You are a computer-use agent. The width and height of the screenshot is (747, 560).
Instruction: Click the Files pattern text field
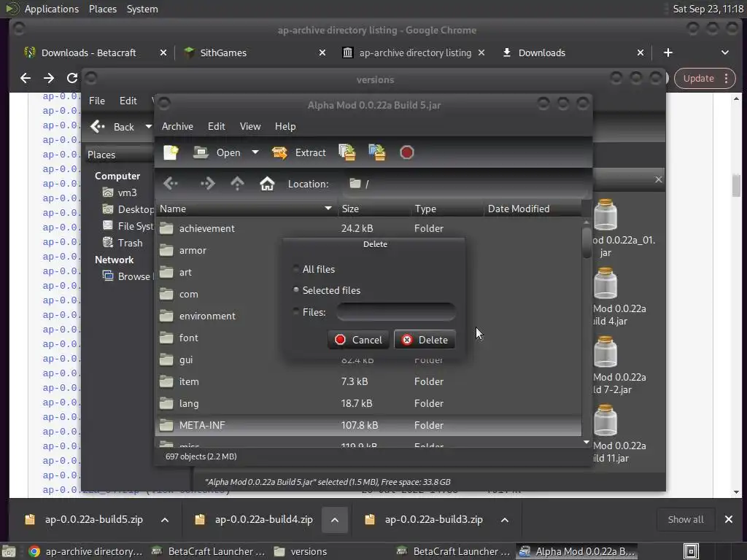pos(396,312)
